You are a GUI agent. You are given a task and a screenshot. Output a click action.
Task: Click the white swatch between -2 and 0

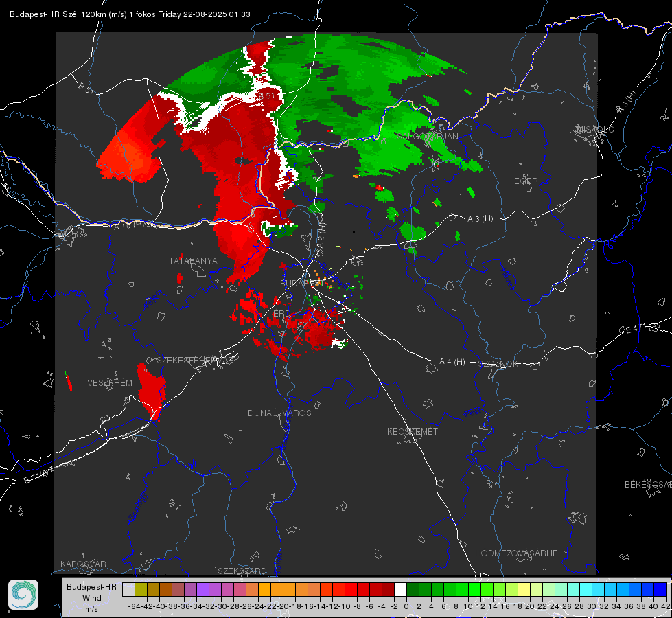(400, 589)
